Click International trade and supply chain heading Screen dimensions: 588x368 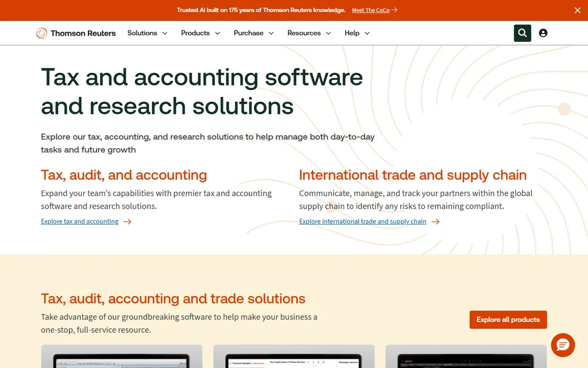[413, 175]
